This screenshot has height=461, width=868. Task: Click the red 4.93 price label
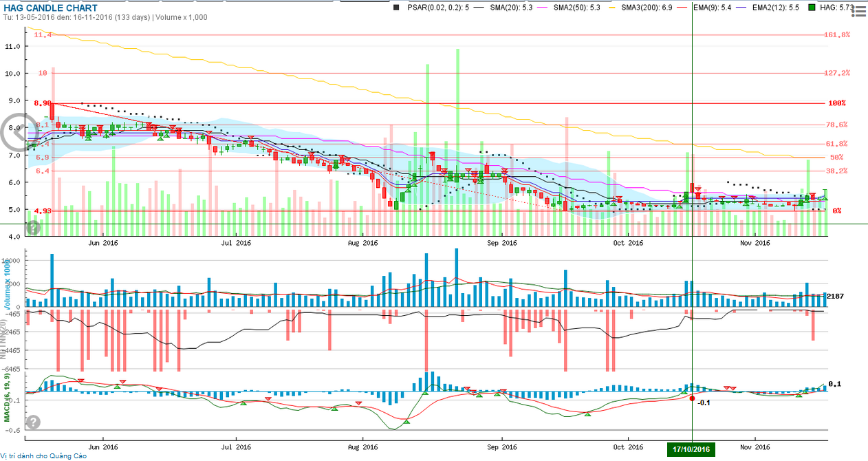pos(41,211)
